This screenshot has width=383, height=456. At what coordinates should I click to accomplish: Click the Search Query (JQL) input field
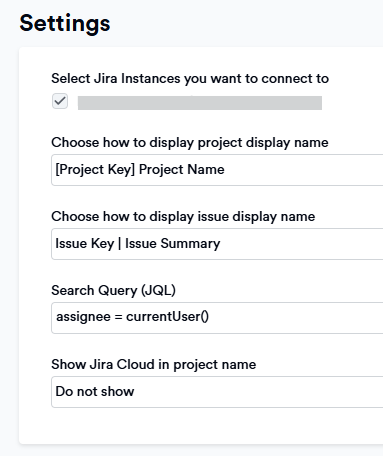pyautogui.click(x=217, y=318)
